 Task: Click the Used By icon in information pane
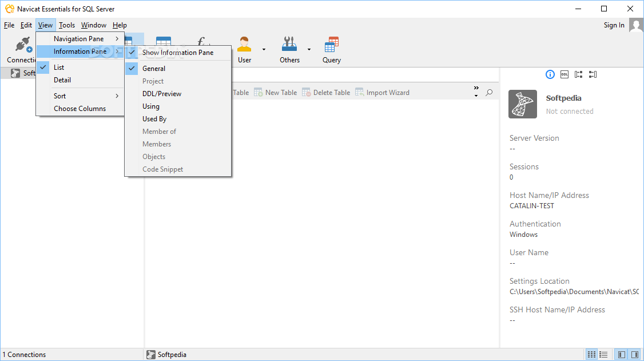593,74
